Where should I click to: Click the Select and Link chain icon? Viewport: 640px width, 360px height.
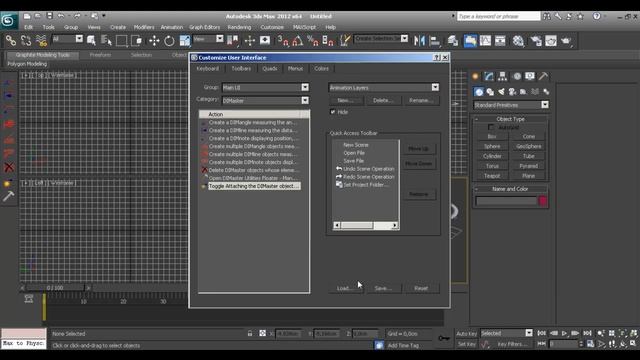[x=11, y=40]
